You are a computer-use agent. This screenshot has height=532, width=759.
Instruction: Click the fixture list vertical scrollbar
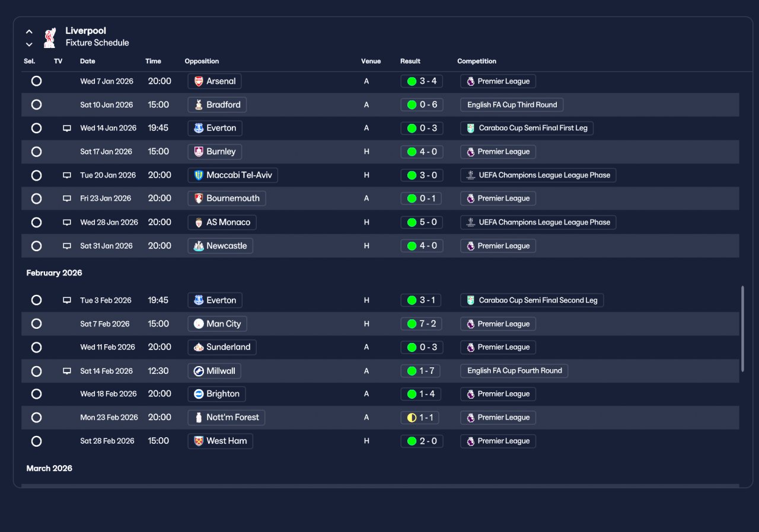click(x=742, y=329)
